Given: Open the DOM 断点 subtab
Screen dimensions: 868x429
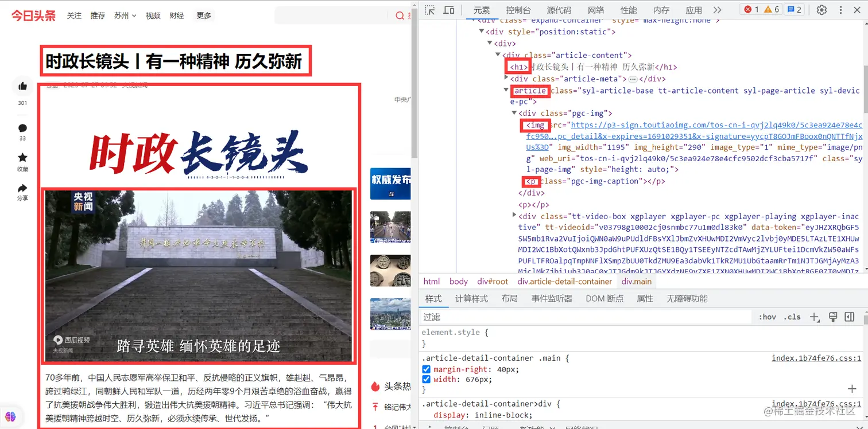Looking at the screenshot, I should [x=604, y=299].
